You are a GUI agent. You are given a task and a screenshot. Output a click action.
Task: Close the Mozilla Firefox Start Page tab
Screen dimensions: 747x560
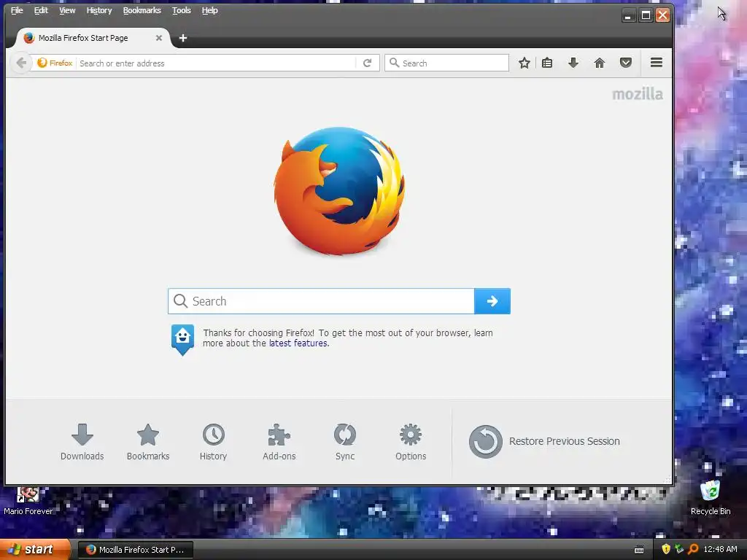158,38
